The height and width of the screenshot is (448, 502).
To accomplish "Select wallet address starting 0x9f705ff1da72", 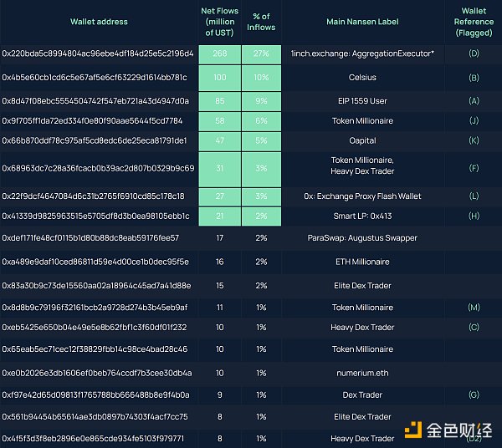I will 92,121.
